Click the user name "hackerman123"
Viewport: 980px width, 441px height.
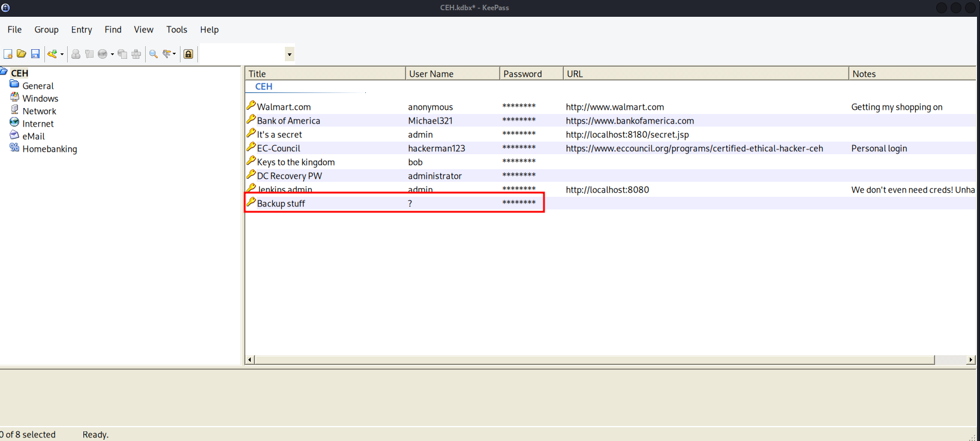click(437, 148)
